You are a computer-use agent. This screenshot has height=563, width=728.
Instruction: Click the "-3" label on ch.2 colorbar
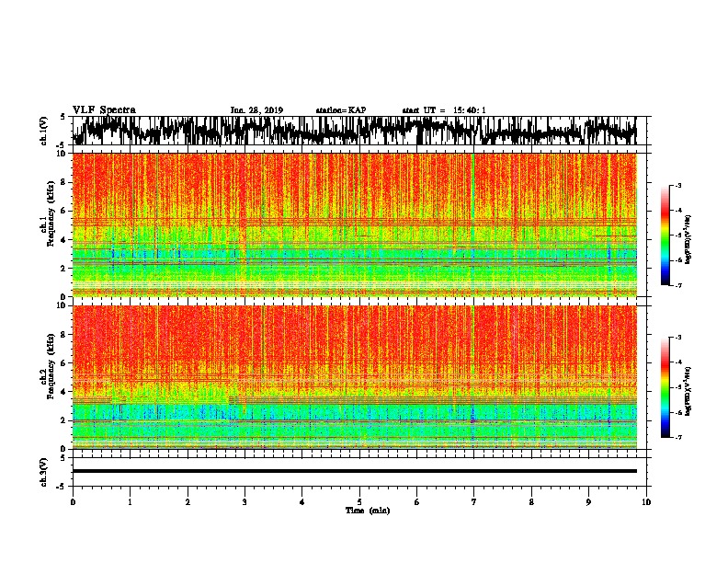[x=677, y=338]
